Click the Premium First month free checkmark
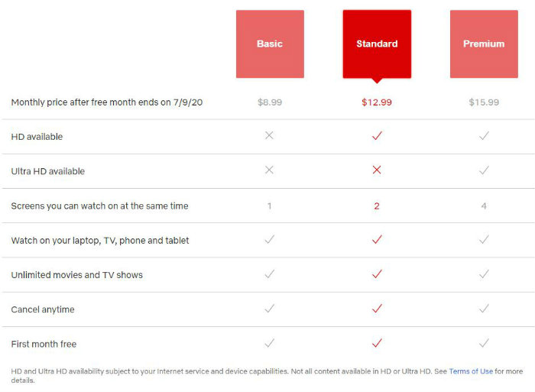Image resolution: width=535 pixels, height=392 pixels. [x=484, y=343]
